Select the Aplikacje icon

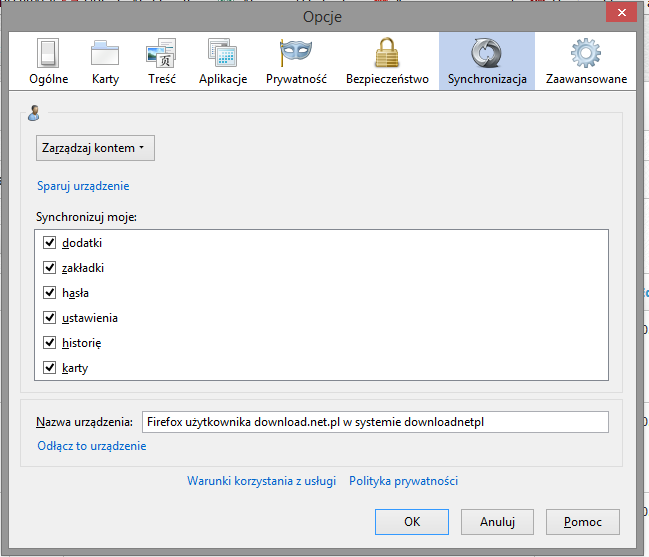click(x=223, y=53)
